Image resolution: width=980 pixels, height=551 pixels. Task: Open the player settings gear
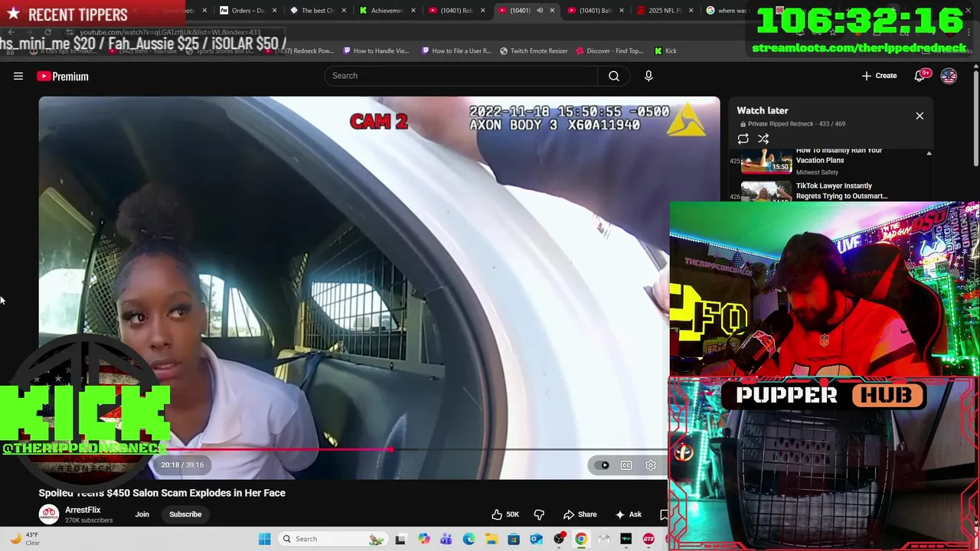[651, 465]
